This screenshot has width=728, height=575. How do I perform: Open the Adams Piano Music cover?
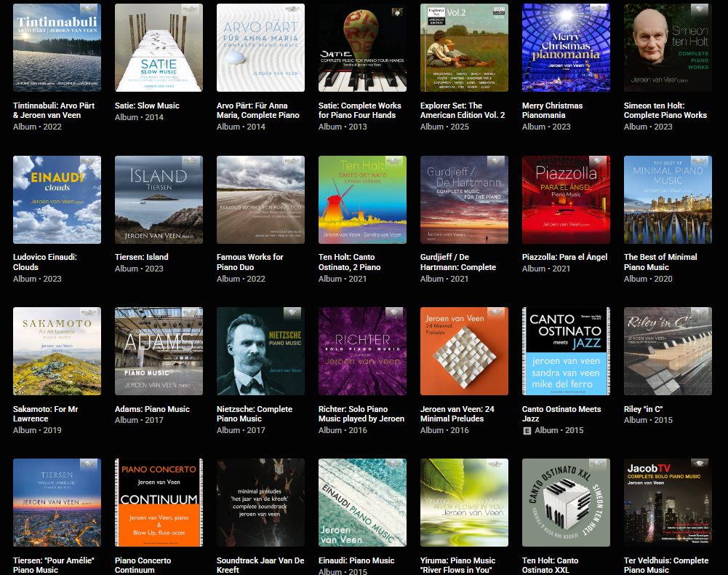click(159, 351)
